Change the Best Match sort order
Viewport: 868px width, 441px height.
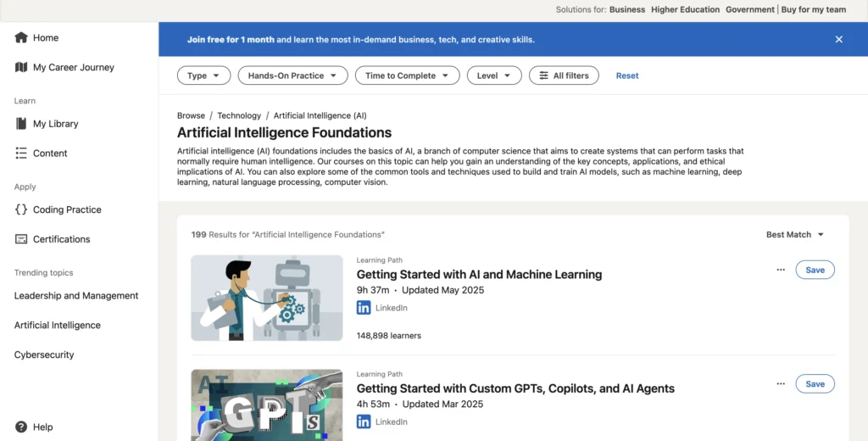click(x=795, y=234)
